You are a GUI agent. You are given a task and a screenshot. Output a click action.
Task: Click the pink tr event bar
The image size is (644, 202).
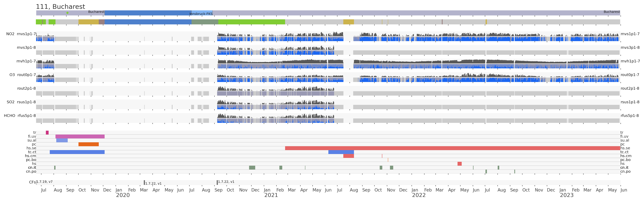click(47, 133)
